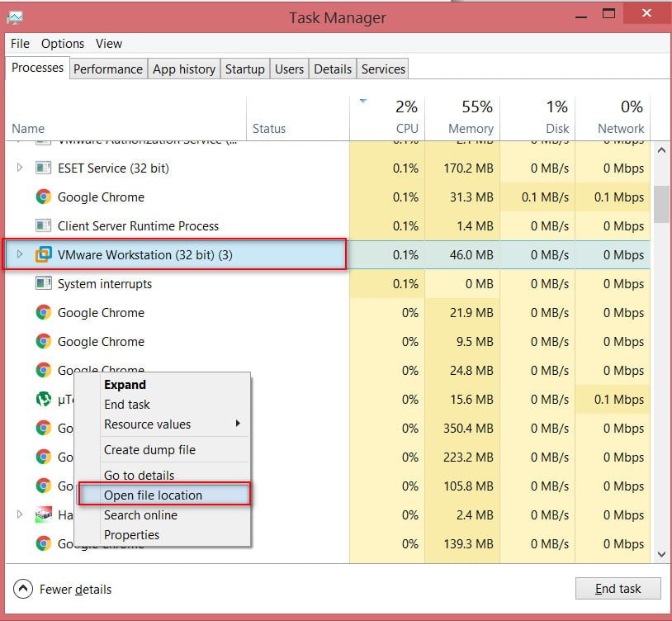Expand the process group in the 2.4 MB row
Image resolution: width=672 pixels, height=621 pixels.
tap(20, 514)
